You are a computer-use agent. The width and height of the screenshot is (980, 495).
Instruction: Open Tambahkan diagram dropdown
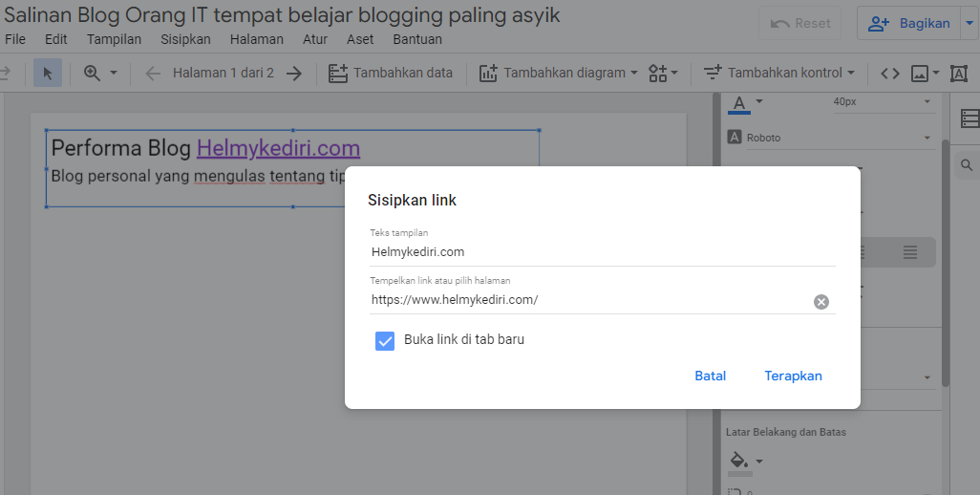pyautogui.click(x=559, y=74)
